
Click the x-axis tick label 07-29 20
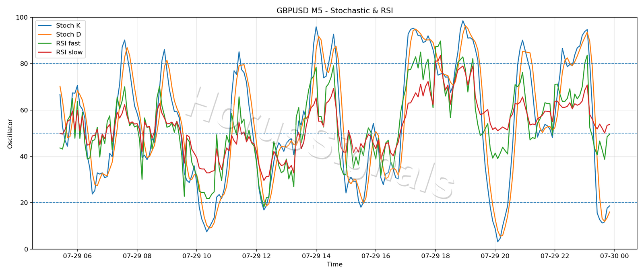pos(495,256)
